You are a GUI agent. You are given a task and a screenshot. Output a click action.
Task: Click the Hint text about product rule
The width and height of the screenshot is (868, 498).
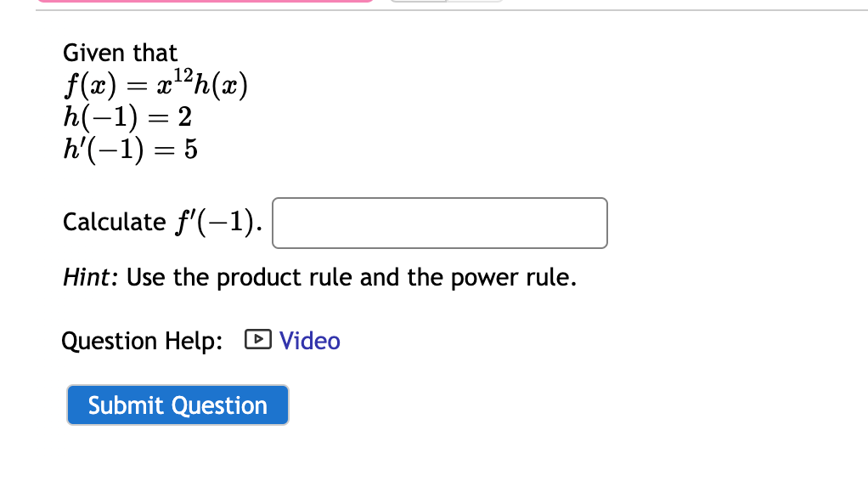point(318,277)
